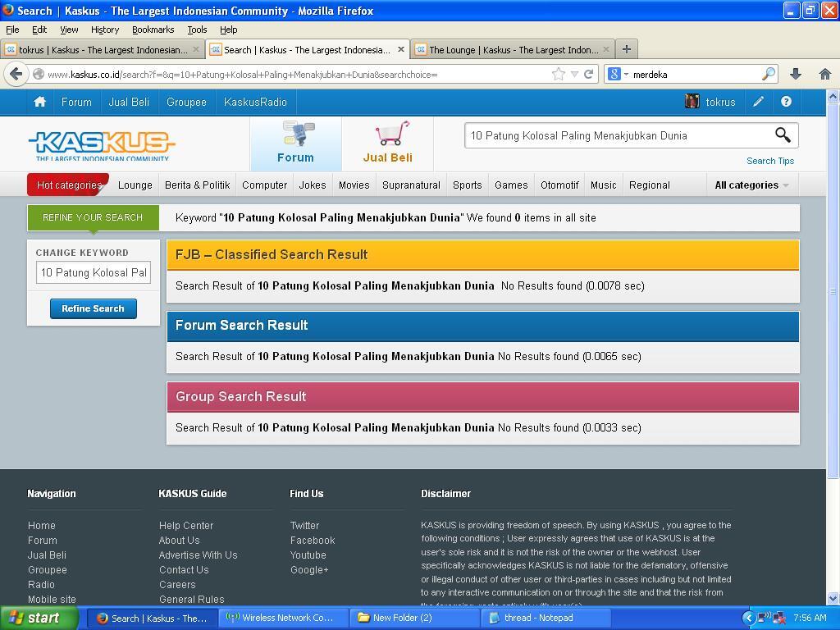The image size is (840, 630).
Task: Click the Windows start button
Action: coord(39,619)
